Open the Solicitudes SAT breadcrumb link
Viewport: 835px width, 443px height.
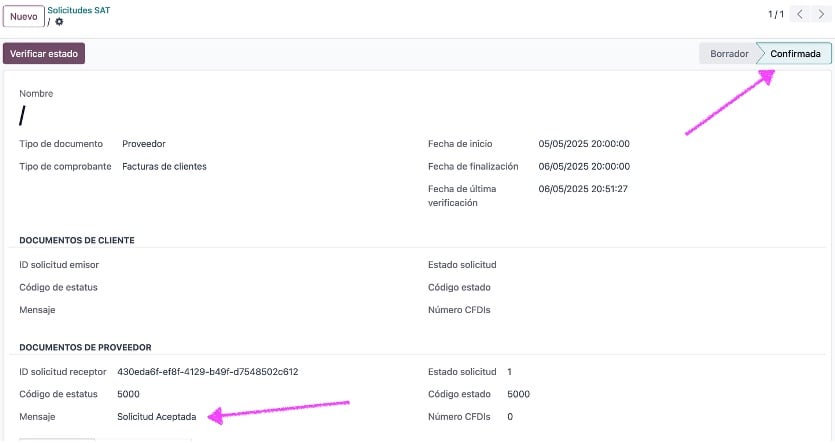(78, 10)
